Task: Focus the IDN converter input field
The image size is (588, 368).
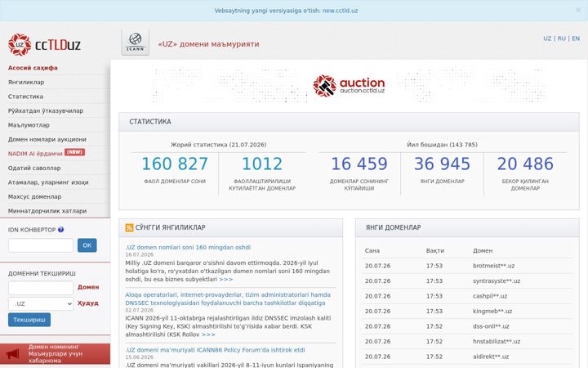Action: click(x=41, y=245)
